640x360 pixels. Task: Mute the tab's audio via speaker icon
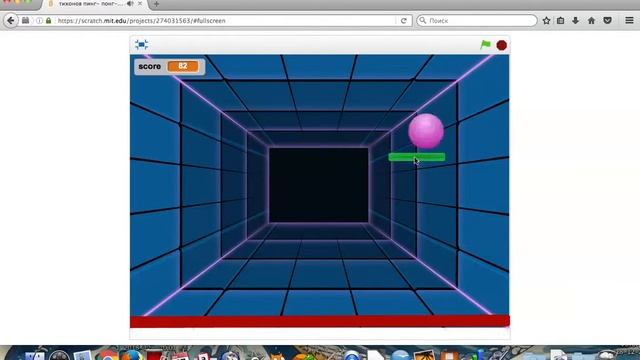130,4
